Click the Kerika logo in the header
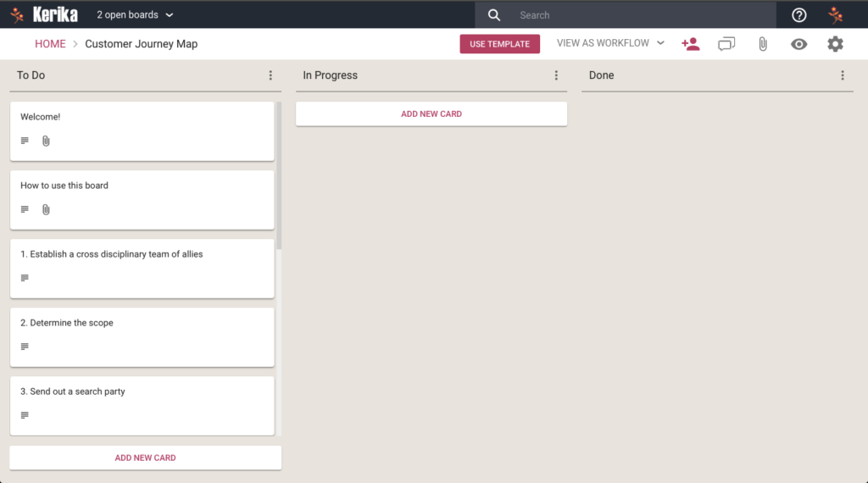868x483 pixels. [x=45, y=14]
